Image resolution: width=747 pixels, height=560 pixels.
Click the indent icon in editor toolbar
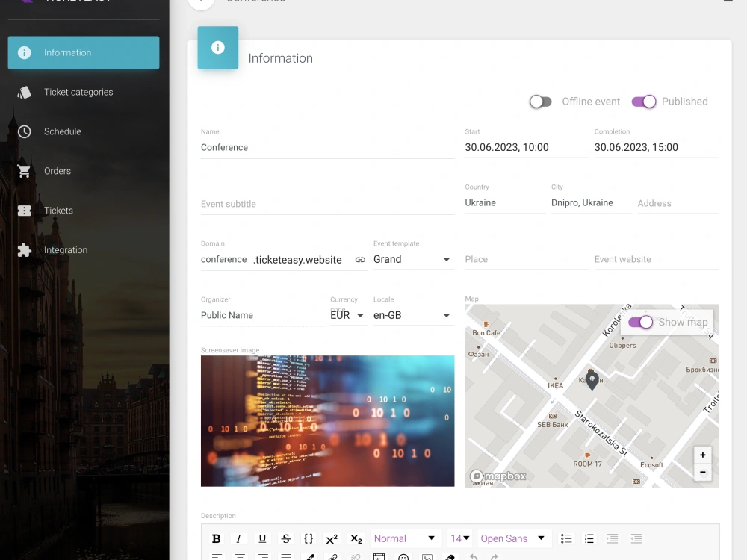click(x=613, y=538)
